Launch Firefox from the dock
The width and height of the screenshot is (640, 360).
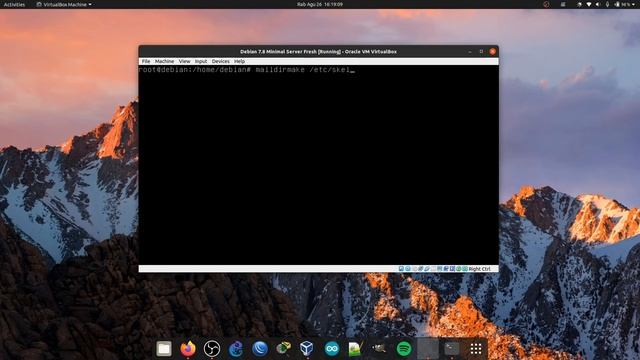(188, 349)
